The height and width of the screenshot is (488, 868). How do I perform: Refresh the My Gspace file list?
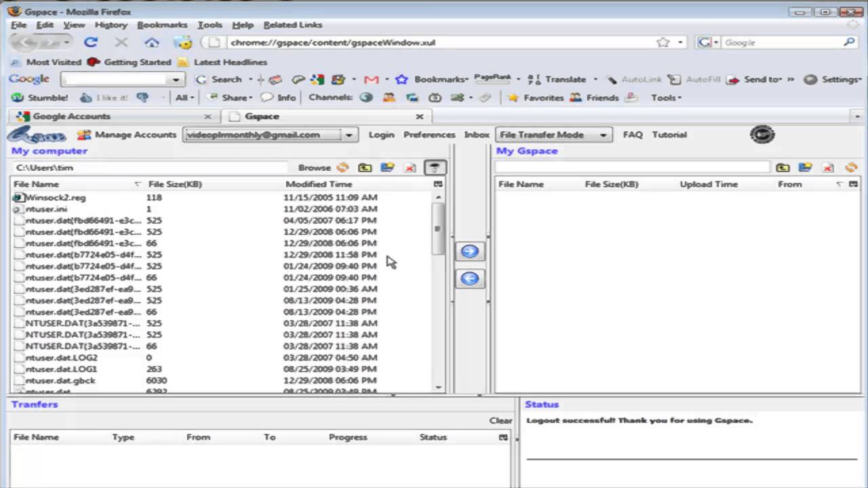point(851,167)
